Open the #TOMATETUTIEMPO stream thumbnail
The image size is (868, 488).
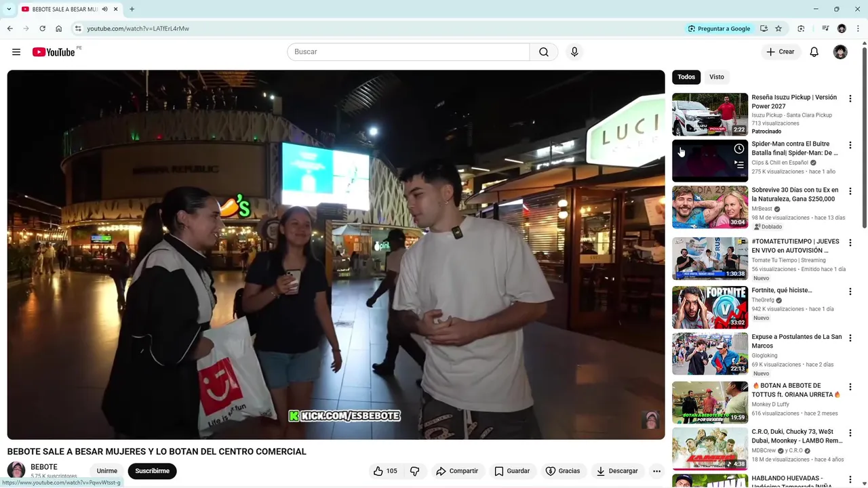(710, 258)
